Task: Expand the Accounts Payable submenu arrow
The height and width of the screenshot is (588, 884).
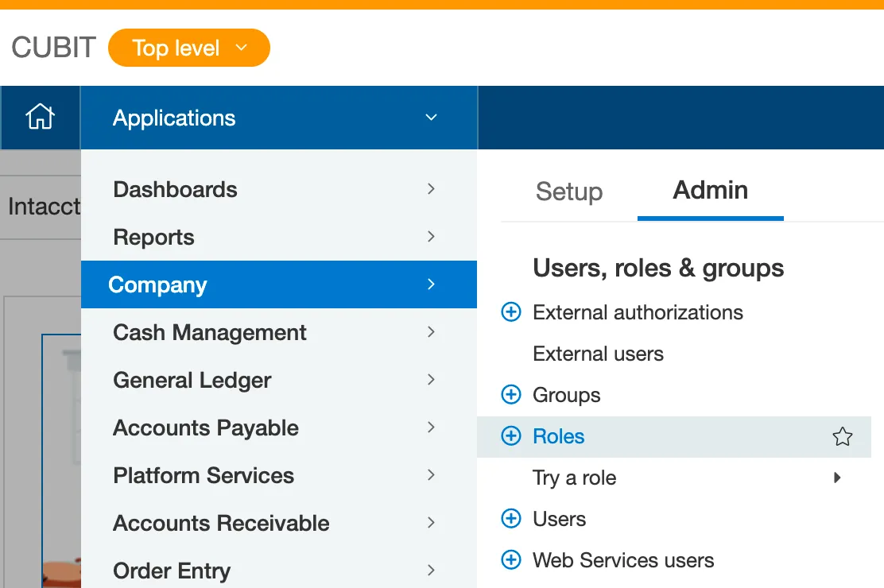Action: (432, 427)
